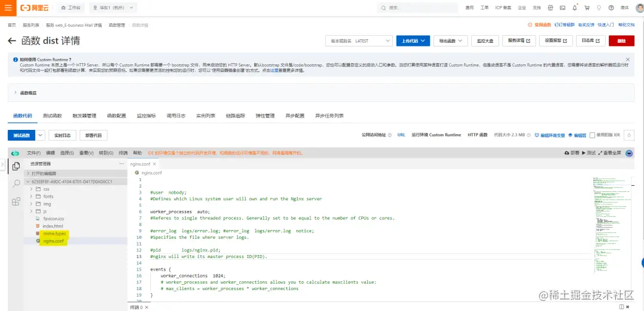The image size is (644, 311).
Task: Select mime.types in file tree
Action: (x=54, y=234)
